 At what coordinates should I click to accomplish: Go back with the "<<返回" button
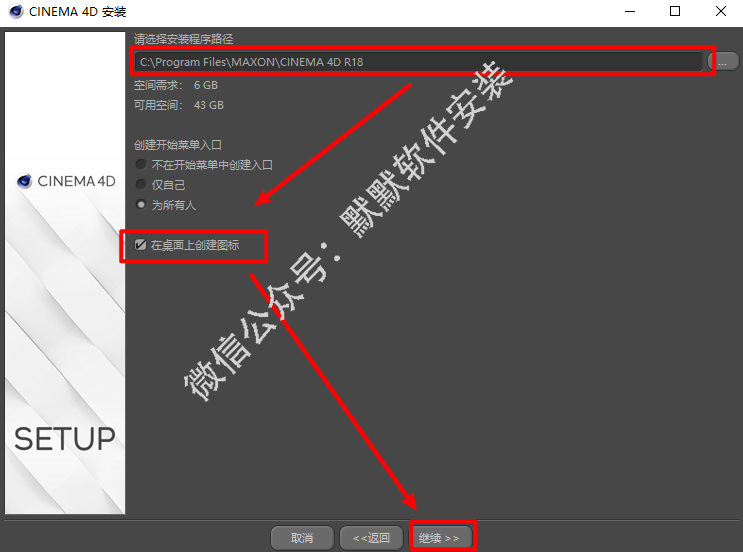pos(371,538)
